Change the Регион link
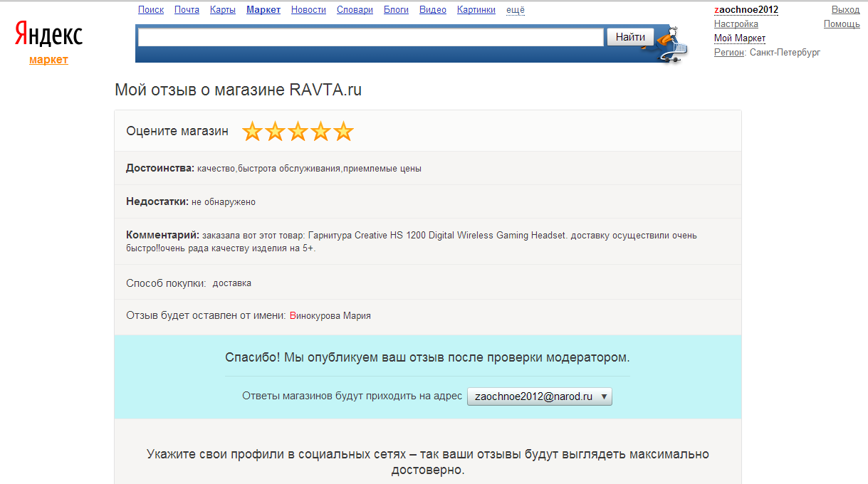The image size is (868, 484). (x=729, y=53)
